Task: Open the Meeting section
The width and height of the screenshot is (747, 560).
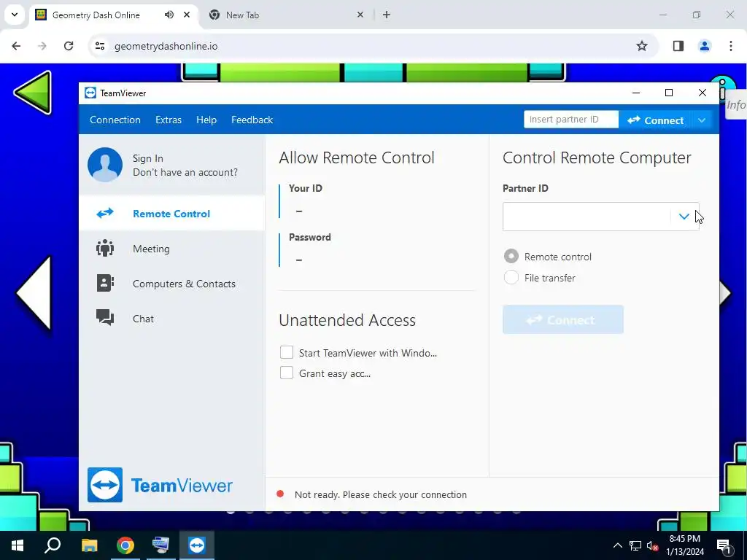Action: pos(172,249)
